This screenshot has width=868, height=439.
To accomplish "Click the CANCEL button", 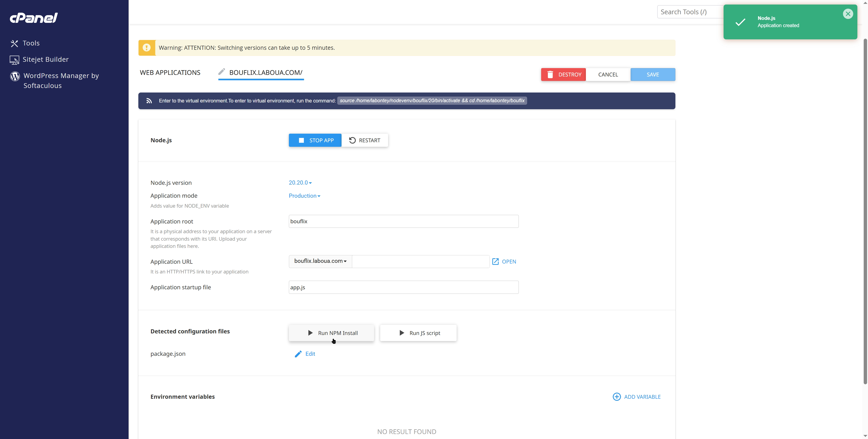I will point(608,74).
